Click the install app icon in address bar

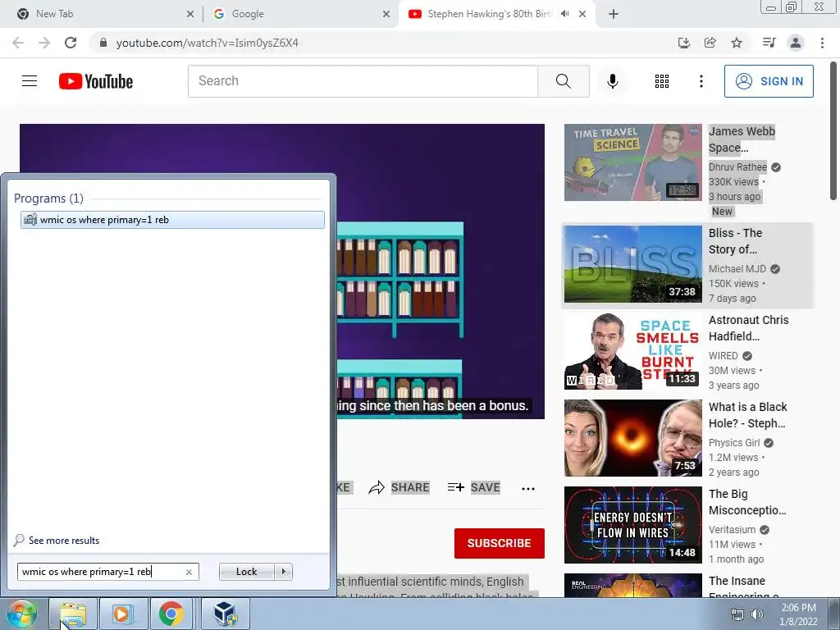pos(683,43)
